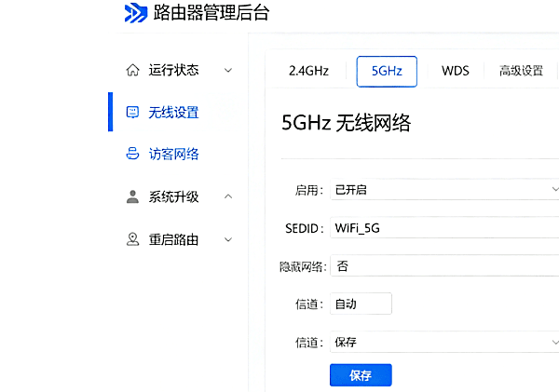Click the SEDID field containing WiFi_5G
Viewport: 559px width, 392px height.
[x=444, y=228]
